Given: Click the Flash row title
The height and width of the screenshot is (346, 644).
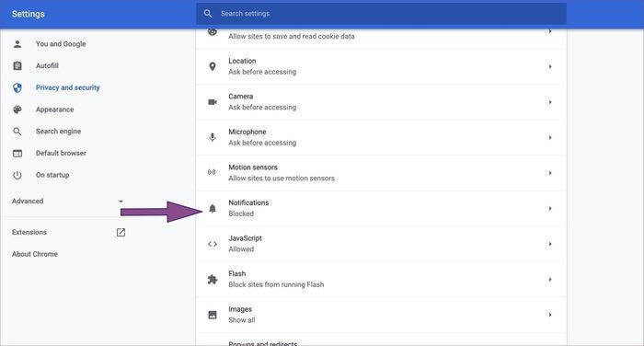Looking at the screenshot, I should [237, 273].
